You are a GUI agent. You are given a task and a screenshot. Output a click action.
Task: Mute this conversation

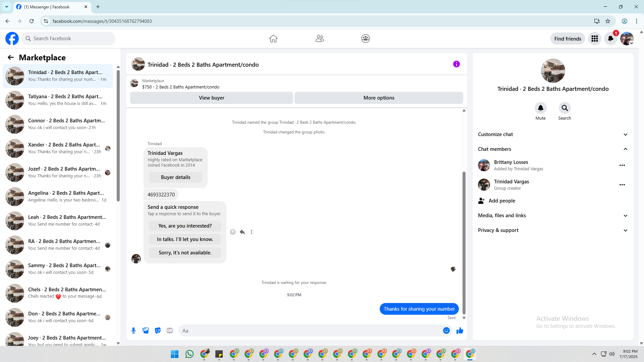(540, 108)
